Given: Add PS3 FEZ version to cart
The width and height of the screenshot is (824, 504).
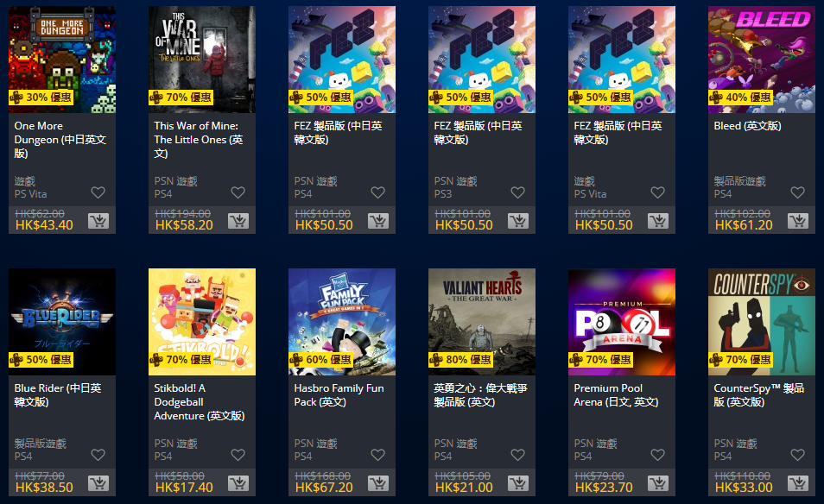Looking at the screenshot, I should click(x=517, y=221).
